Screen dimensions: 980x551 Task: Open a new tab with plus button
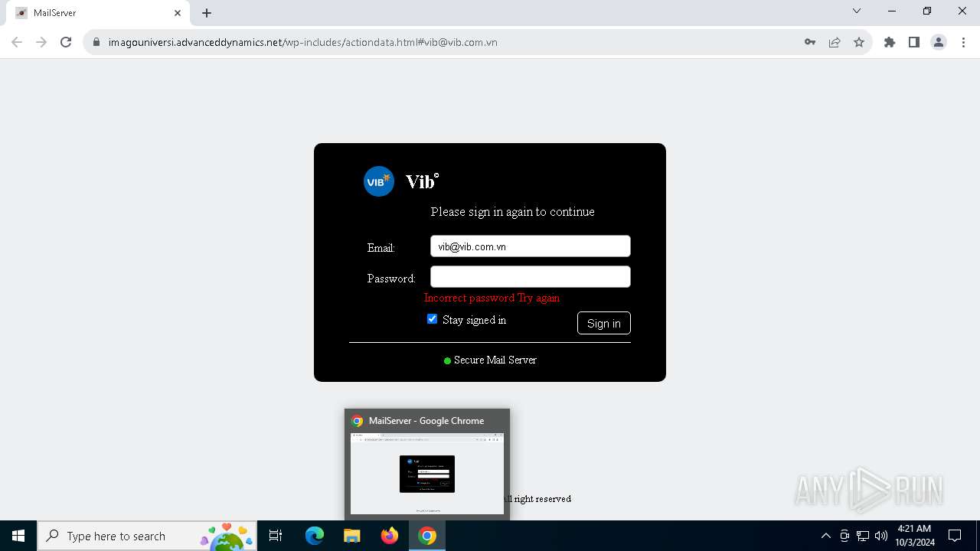207,13
